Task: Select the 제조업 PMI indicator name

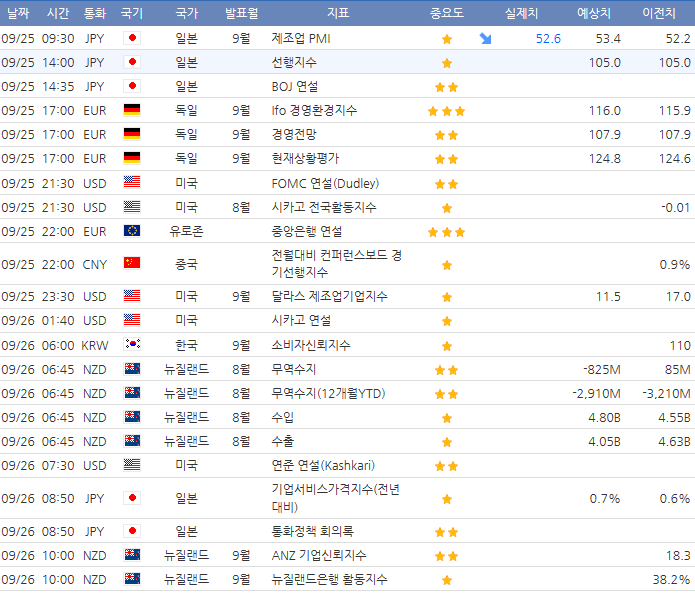Action: [301, 39]
